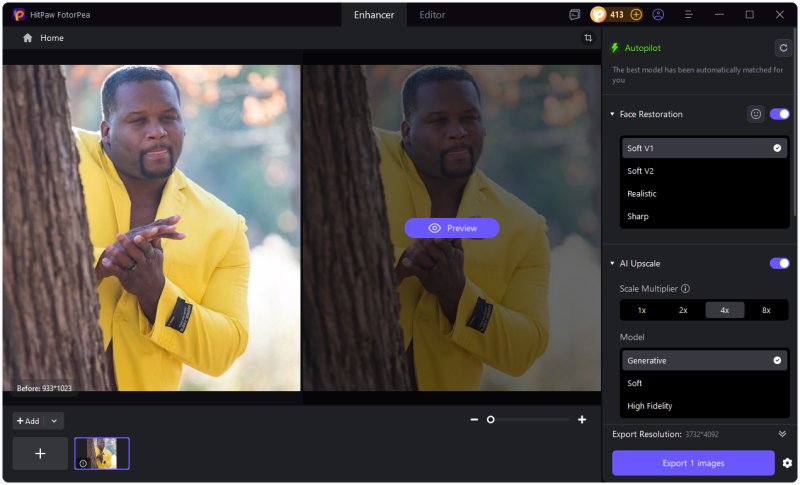Click the 'Before: 933*1023' label
This screenshot has width=800, height=485.
click(44, 389)
